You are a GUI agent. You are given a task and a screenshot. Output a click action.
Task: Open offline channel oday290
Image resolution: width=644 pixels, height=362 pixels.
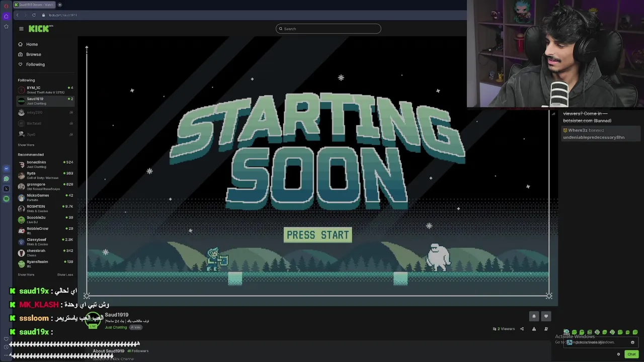pyautogui.click(x=45, y=113)
